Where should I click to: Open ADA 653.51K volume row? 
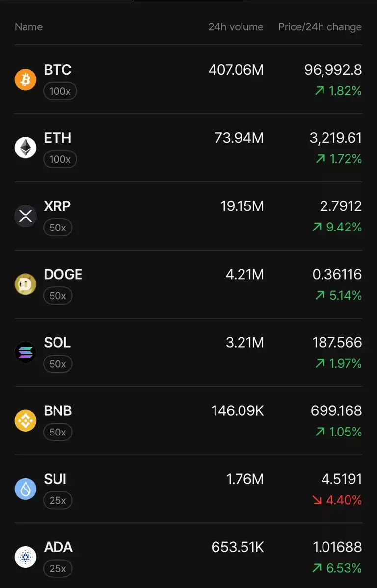[188, 557]
